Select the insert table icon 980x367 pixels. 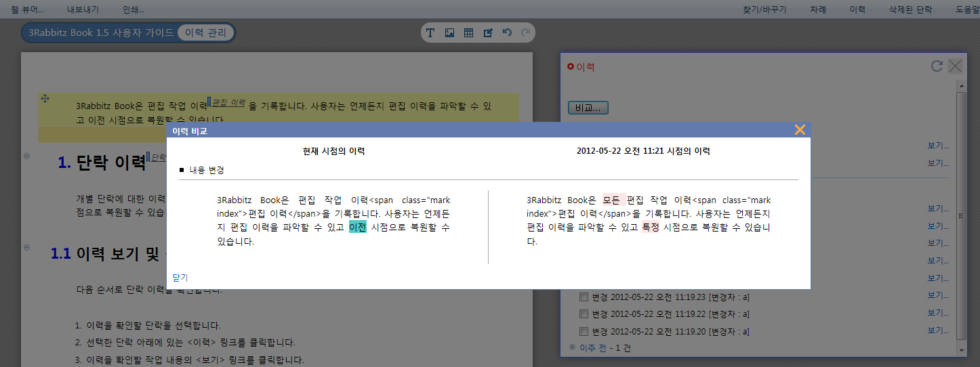tap(468, 33)
